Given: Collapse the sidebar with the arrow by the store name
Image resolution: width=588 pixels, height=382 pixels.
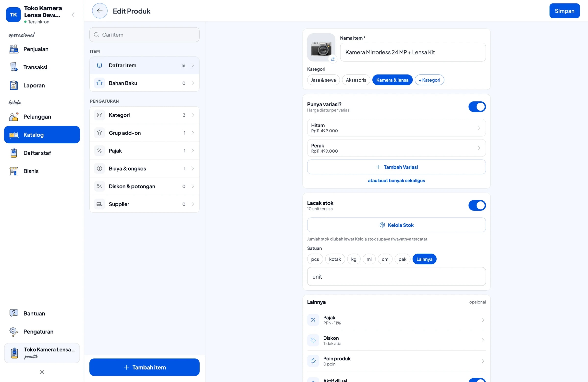Looking at the screenshot, I should [73, 14].
